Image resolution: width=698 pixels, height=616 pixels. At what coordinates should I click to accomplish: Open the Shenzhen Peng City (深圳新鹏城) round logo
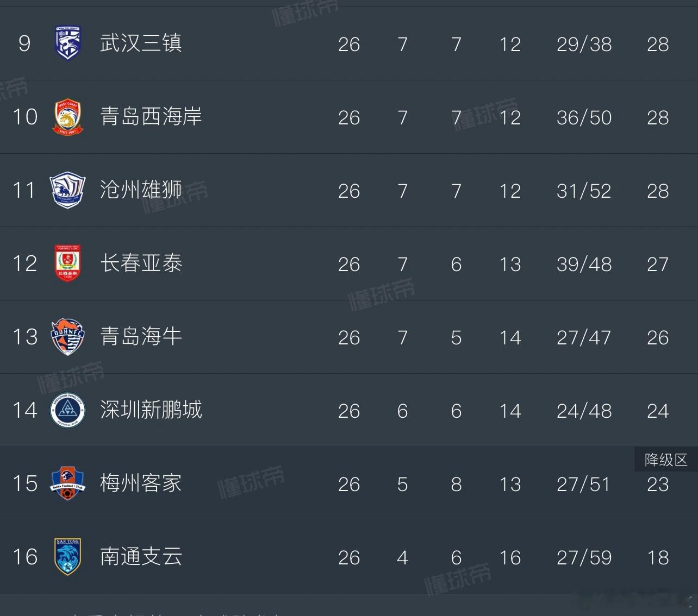pyautogui.click(x=67, y=410)
